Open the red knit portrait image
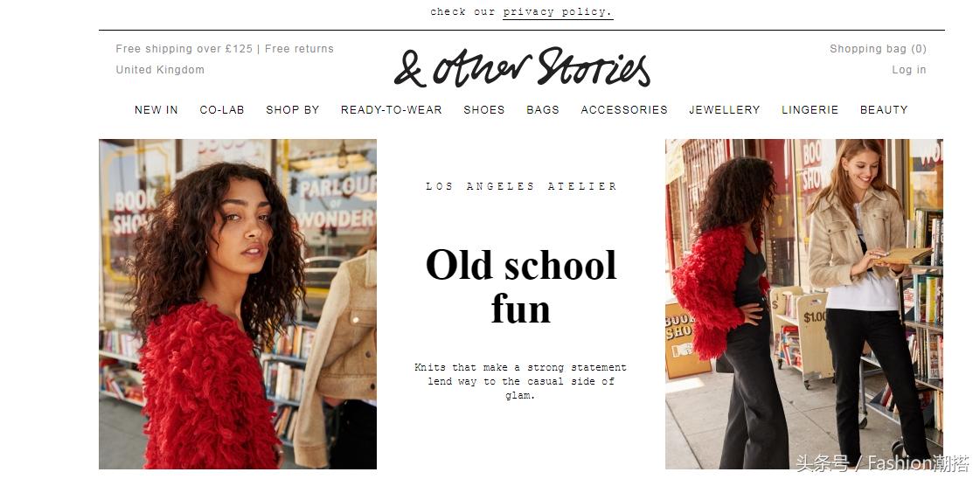Screen dimensions: 980x479 click(x=238, y=304)
